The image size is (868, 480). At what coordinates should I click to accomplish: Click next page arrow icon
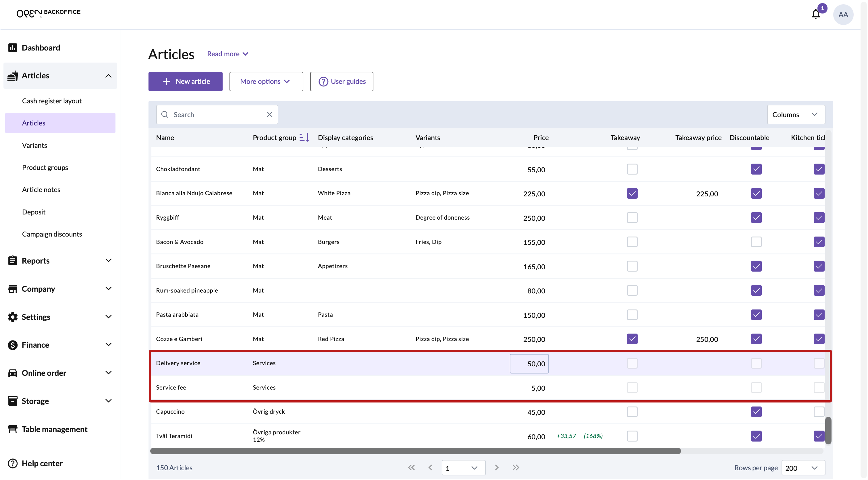click(496, 468)
